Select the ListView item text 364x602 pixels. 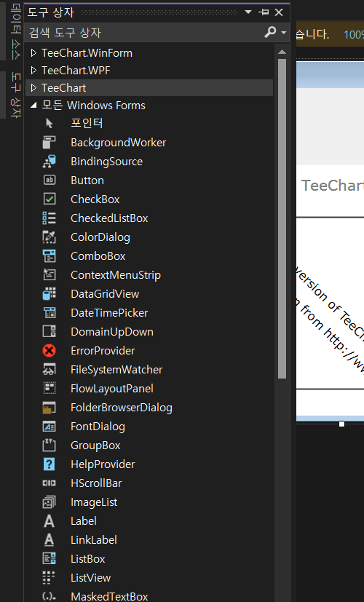[x=90, y=577]
